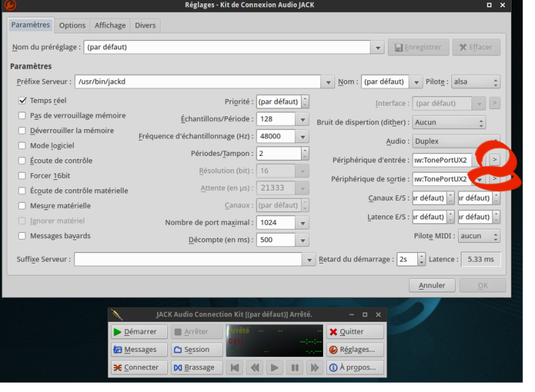
Task: Open the À propos dialog
Action: click(355, 367)
